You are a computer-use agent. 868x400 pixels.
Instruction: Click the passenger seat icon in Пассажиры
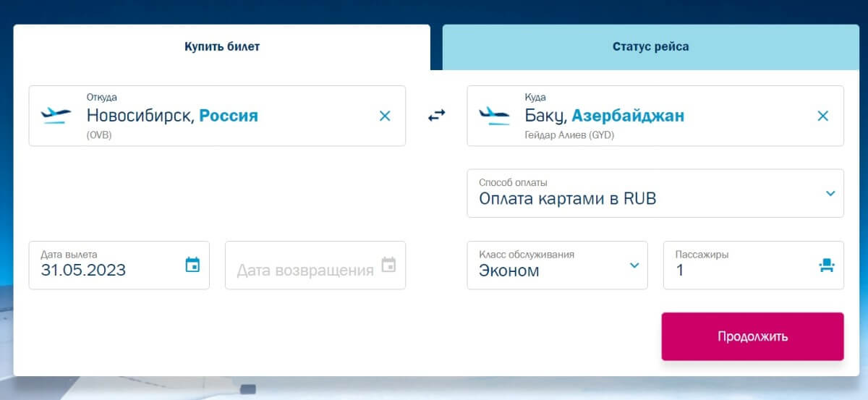click(x=826, y=265)
